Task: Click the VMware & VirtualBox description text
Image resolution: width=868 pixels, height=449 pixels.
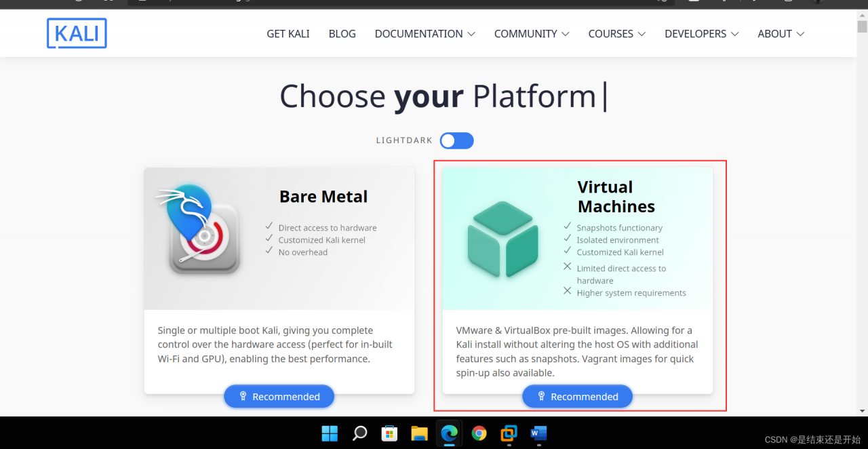Action: point(577,351)
